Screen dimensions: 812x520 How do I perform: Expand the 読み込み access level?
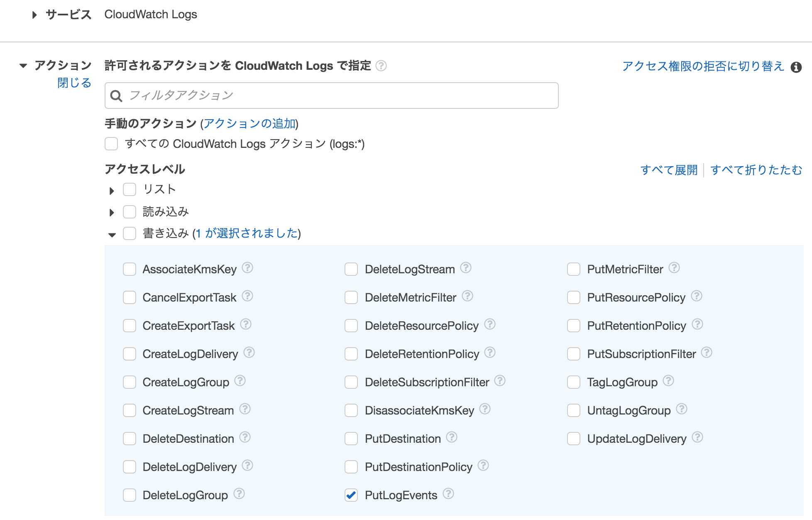click(112, 213)
